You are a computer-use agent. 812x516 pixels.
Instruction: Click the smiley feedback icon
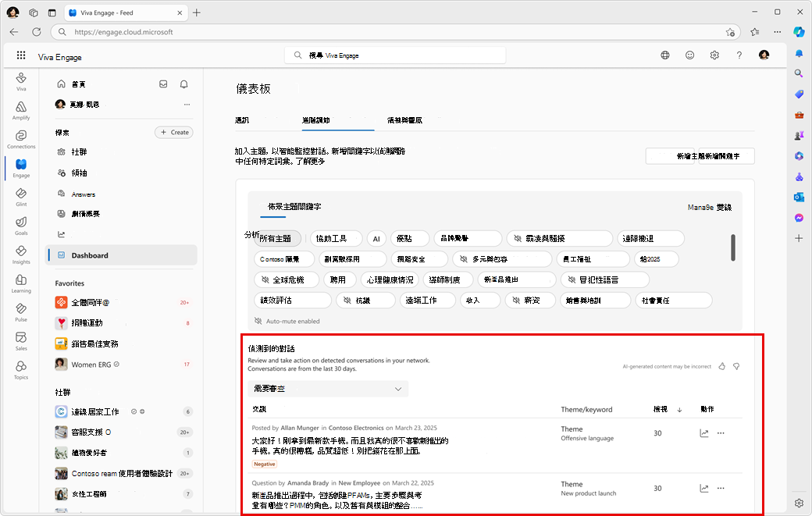[x=689, y=55]
